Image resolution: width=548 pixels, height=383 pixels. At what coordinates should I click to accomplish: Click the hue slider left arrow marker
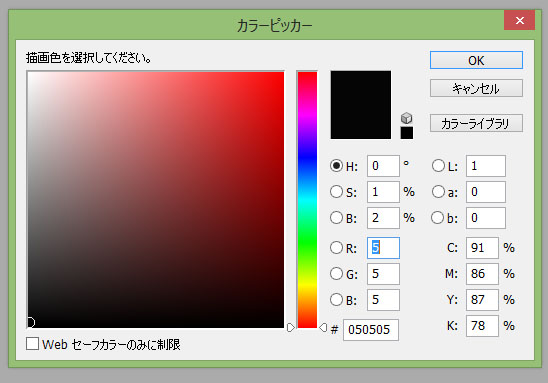tap(291, 327)
